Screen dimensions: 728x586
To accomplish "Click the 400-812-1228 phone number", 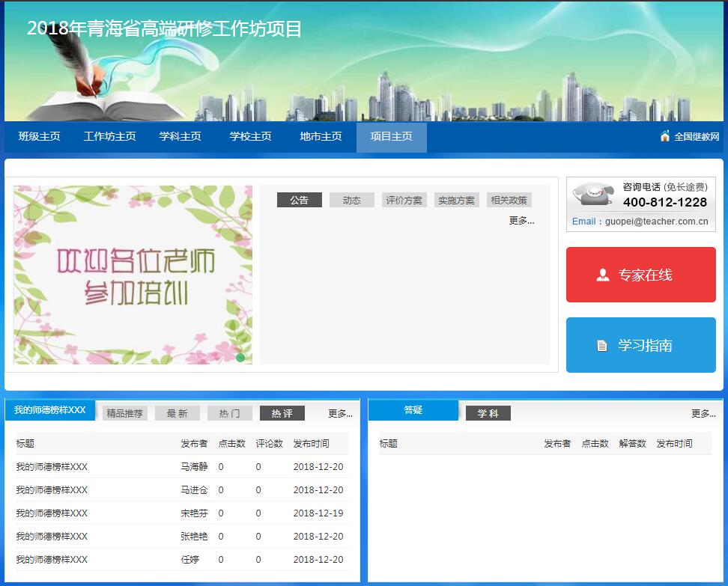I will (665, 202).
